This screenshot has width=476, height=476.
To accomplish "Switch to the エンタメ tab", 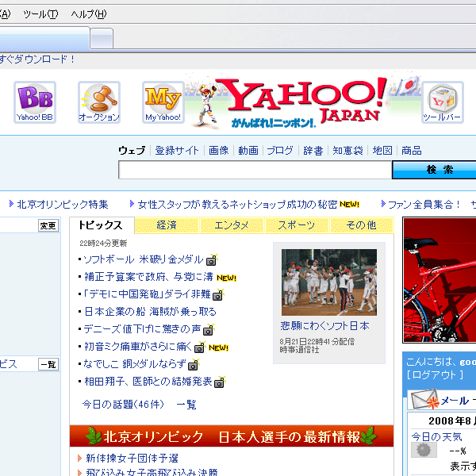I will 232,225.
